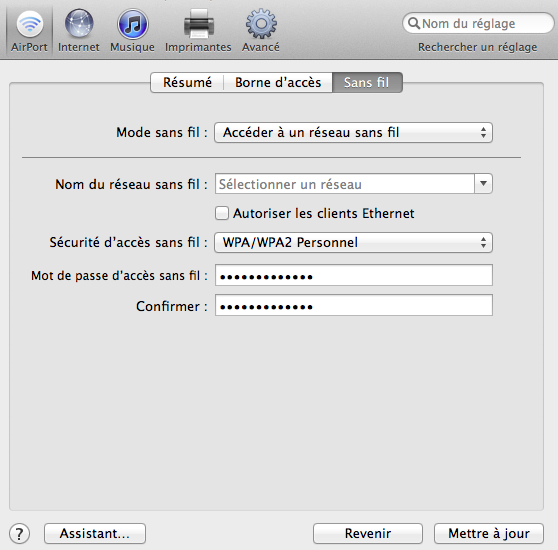Click the Nom du réglage search field
Screen dimensions: 558x550
coord(478,23)
